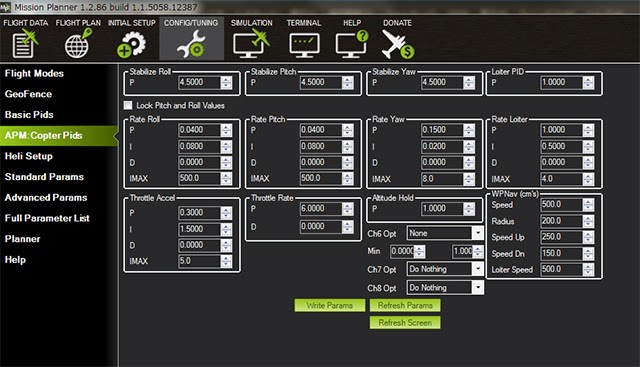This screenshot has width=640, height=367.
Task: Open Full Parameter List in sidebar
Action: click(47, 218)
